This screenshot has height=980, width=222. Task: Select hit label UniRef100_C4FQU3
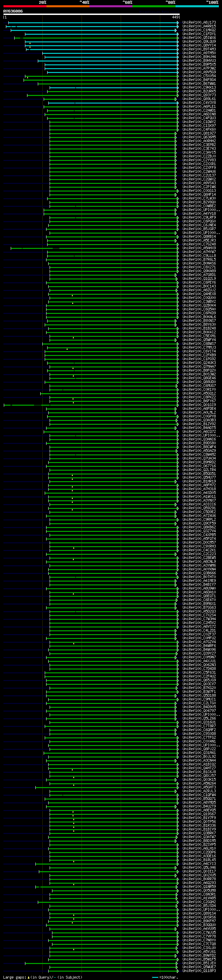coord(199,118)
